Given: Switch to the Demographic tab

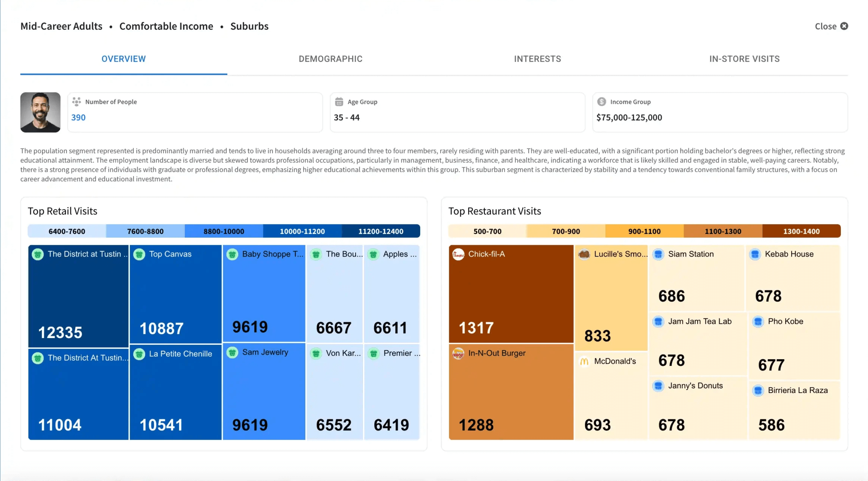Looking at the screenshot, I should click(330, 59).
